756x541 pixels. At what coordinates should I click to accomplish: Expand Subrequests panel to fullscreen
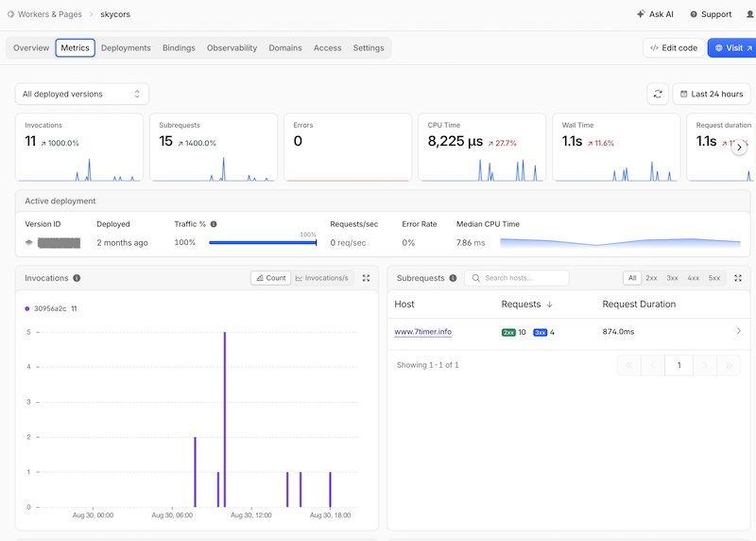738,278
